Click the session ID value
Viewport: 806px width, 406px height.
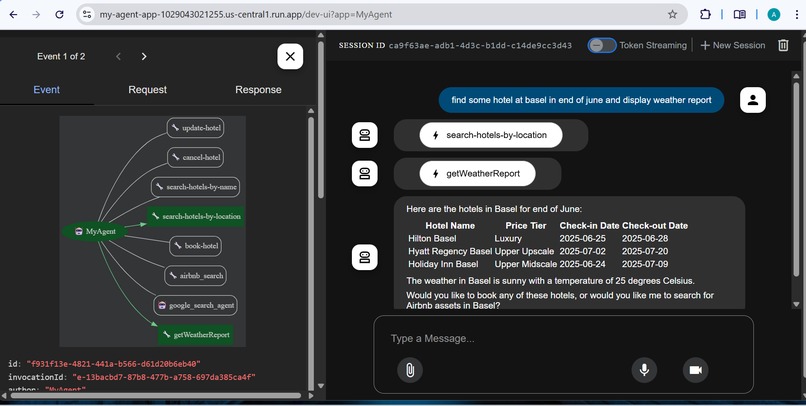480,45
